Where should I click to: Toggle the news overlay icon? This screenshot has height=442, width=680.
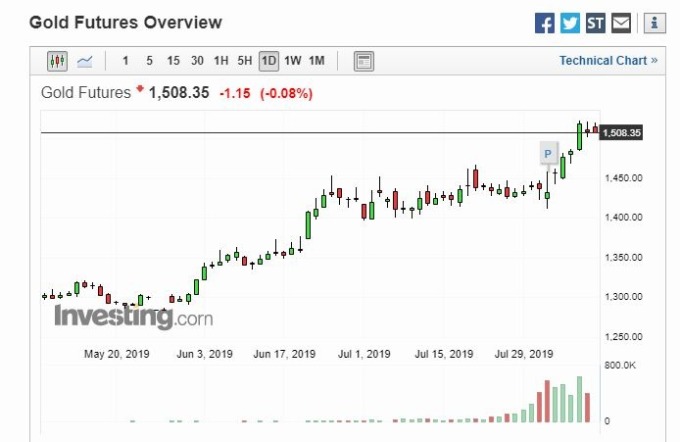363,61
